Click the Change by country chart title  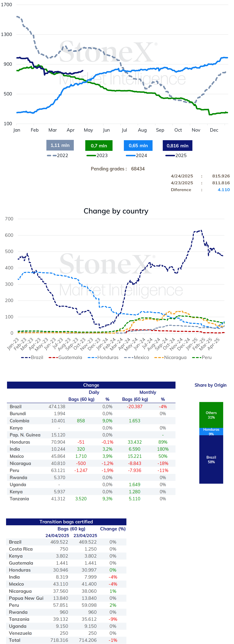point(116,211)
